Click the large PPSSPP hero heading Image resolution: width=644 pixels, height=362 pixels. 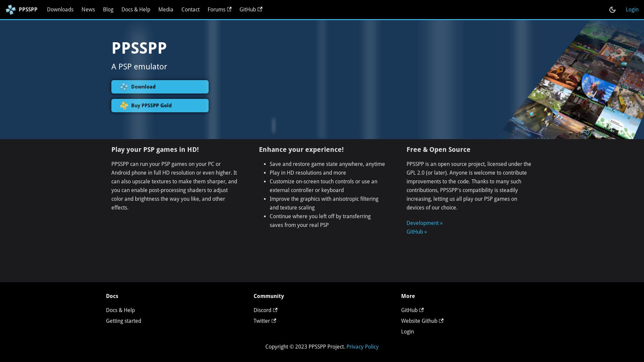point(139,48)
